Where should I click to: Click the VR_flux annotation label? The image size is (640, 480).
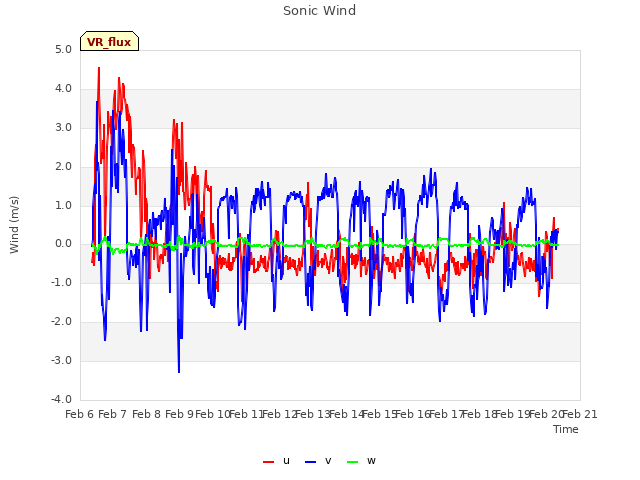(x=109, y=42)
